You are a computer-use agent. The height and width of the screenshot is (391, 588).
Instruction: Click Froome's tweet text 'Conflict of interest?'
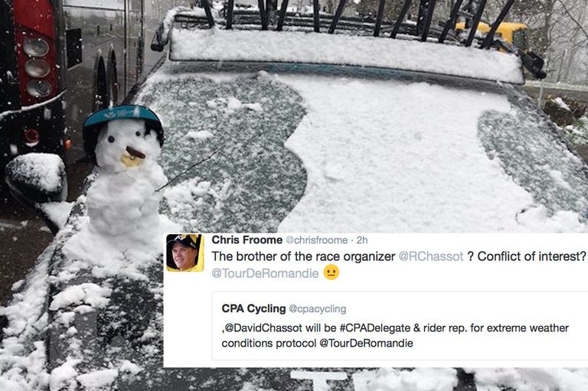532,256
